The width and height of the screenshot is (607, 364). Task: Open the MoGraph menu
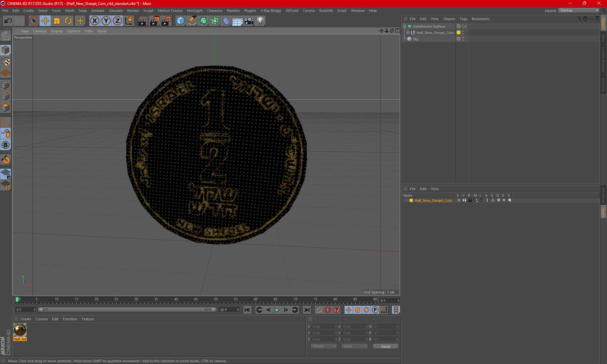(x=195, y=10)
